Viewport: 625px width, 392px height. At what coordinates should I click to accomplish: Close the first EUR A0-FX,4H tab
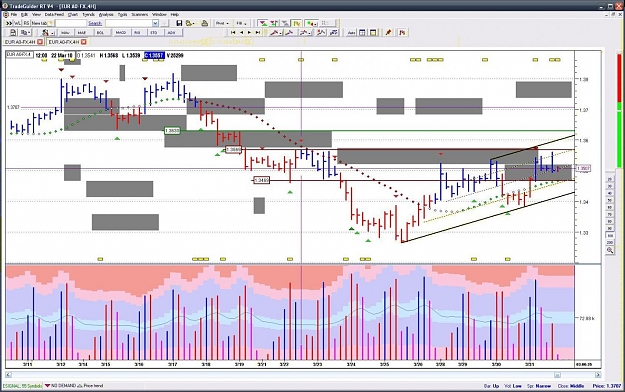coord(40,42)
